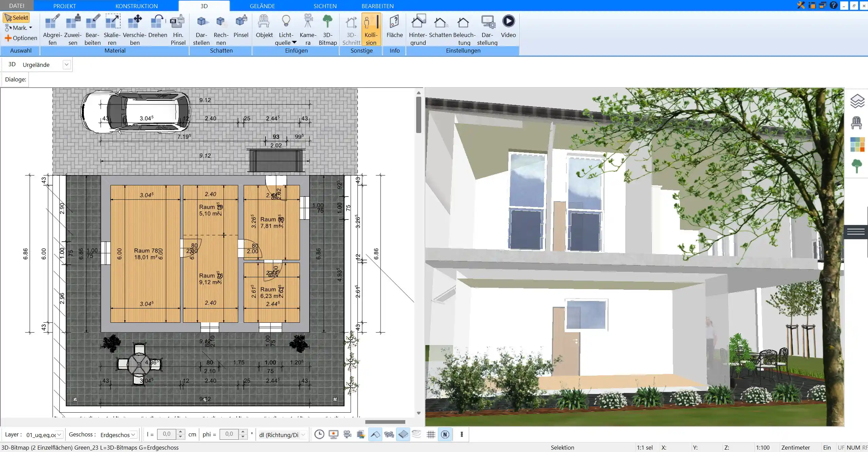Open the DATEI menu
The height and width of the screenshot is (452, 868).
[17, 6]
